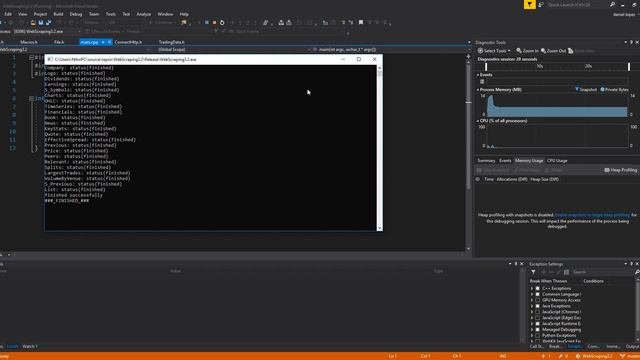Image resolution: width=640 pixels, height=360 pixels.
Task: Click the left diagnostics timeline selection handle
Action: click(486, 66)
